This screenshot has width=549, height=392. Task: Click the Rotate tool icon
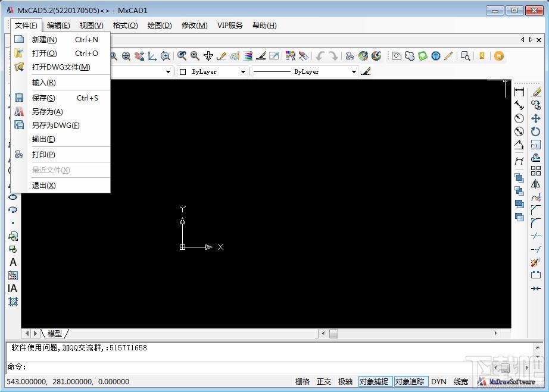click(536, 131)
